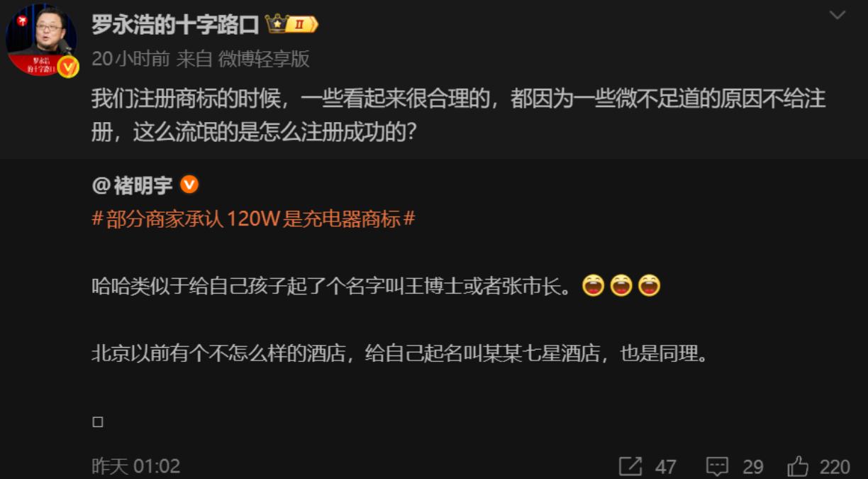The width and height of the screenshot is (868, 479).
Task: Open hashtag 部分商家承认120W是充电器商标
Action: pyautogui.click(x=253, y=219)
